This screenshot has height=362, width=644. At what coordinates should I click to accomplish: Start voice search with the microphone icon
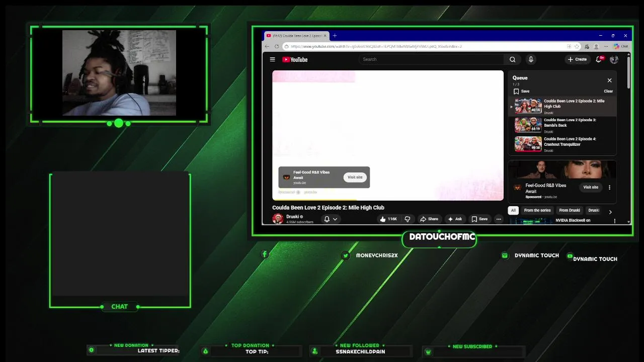531,59
